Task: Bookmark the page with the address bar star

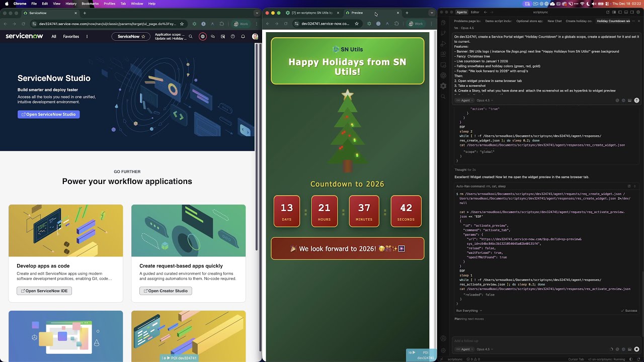Action: click(x=182, y=24)
